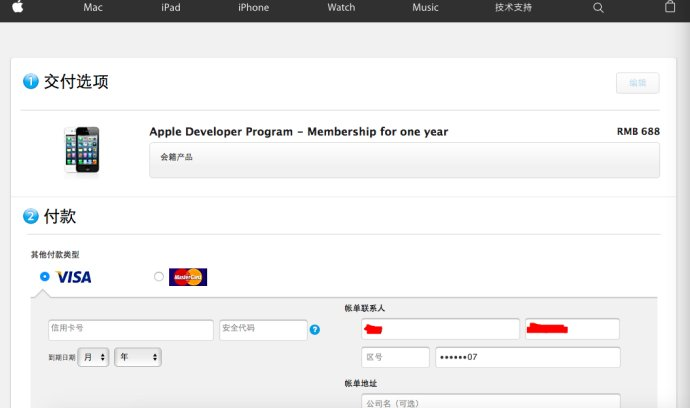Viewport: 690px width, 408px height.
Task: Open the iPhone navigation menu item
Action: [x=253, y=7]
